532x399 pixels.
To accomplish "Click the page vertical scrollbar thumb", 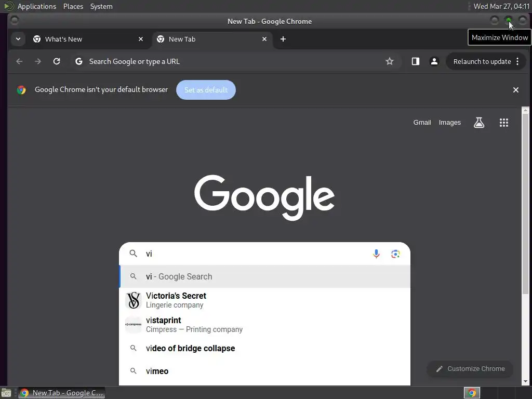I will click(x=525, y=204).
